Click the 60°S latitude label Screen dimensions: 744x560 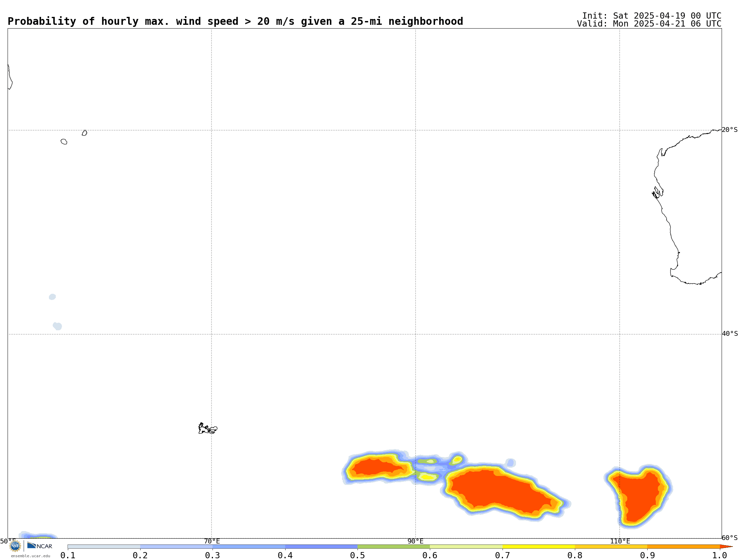coord(730,538)
